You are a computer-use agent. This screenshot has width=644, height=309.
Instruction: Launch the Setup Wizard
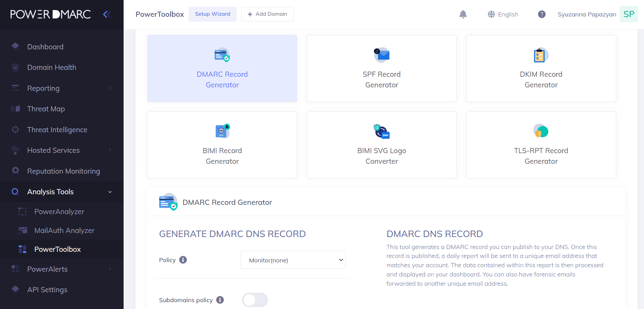[x=212, y=14]
